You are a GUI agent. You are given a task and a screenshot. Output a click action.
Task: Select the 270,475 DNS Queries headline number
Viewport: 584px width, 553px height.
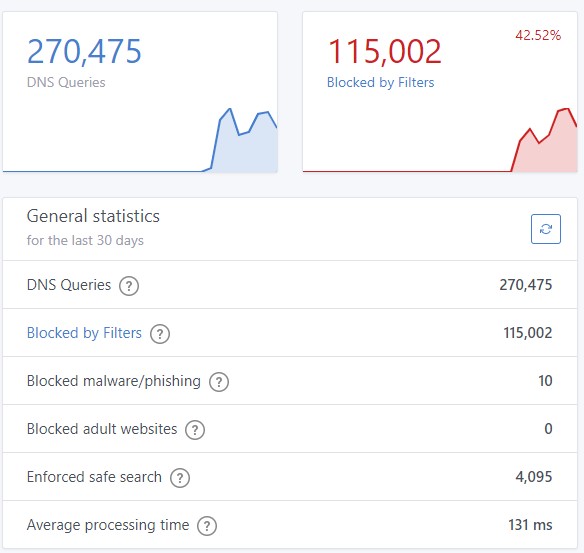click(x=84, y=51)
